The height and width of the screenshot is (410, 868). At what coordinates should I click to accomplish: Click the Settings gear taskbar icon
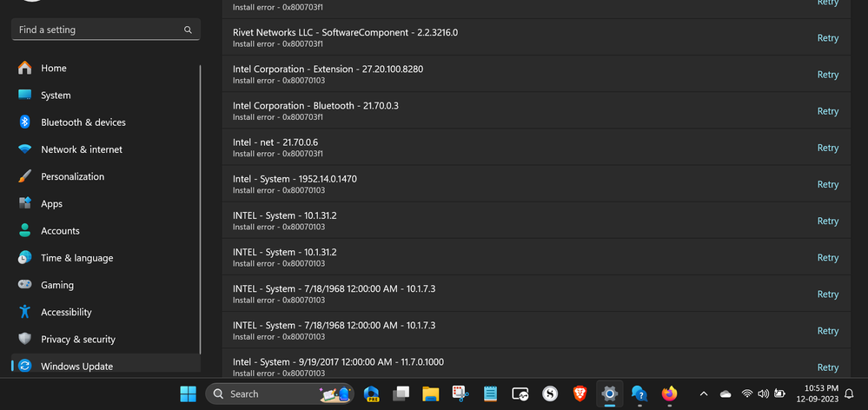click(609, 394)
